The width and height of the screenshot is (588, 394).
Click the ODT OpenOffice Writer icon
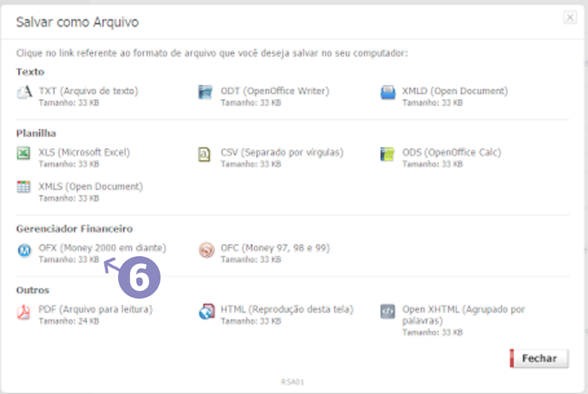point(205,92)
